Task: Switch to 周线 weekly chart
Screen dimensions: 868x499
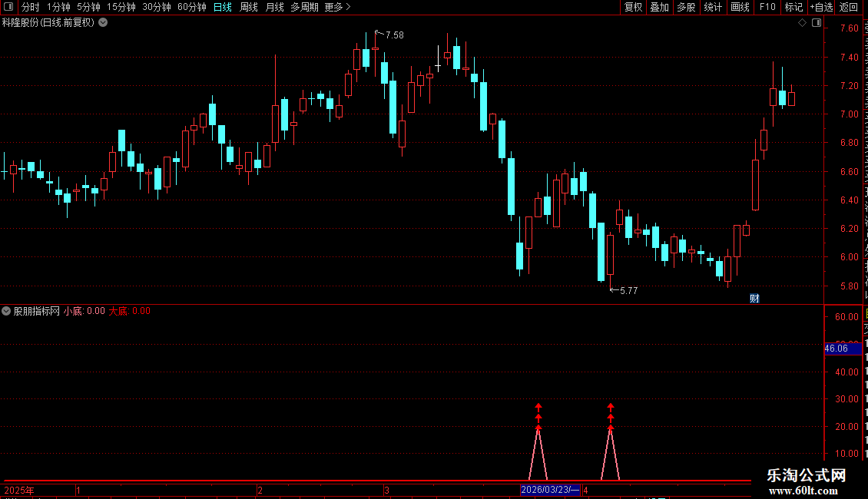Action: pyautogui.click(x=249, y=7)
